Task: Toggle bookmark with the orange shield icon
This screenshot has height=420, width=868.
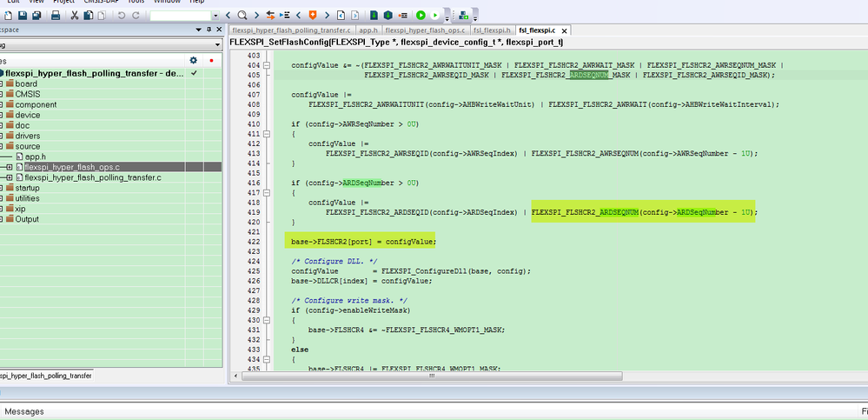Action: pyautogui.click(x=313, y=16)
